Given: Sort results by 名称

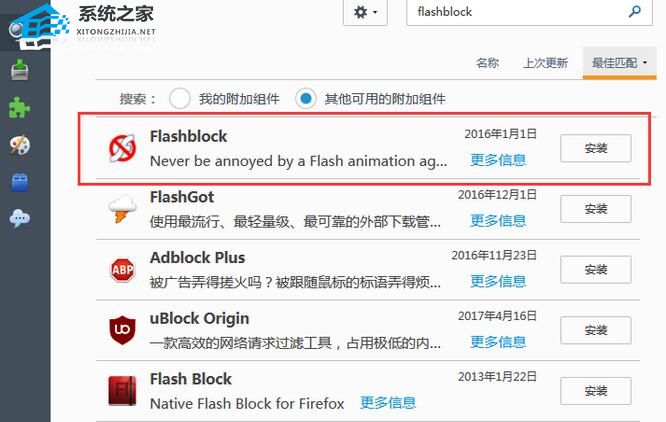Looking at the screenshot, I should point(487,63).
